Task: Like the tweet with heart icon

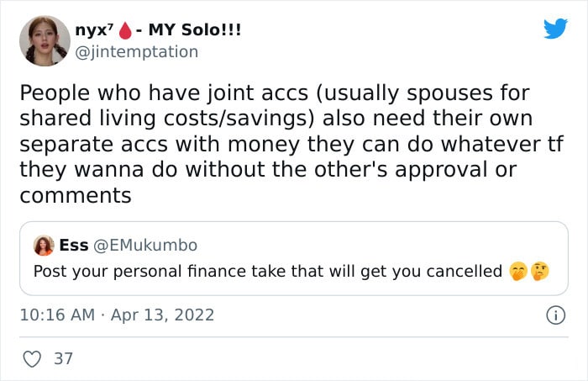Action: (32, 359)
